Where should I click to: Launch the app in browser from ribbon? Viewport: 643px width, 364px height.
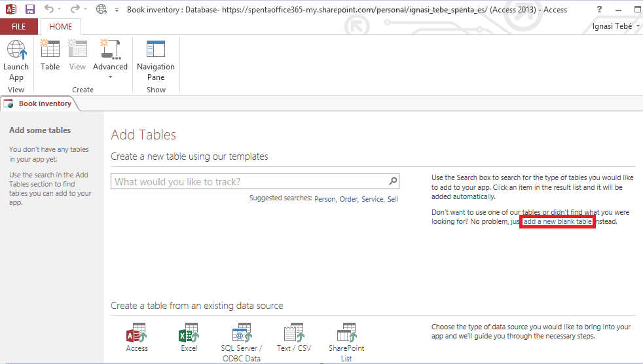click(16, 61)
